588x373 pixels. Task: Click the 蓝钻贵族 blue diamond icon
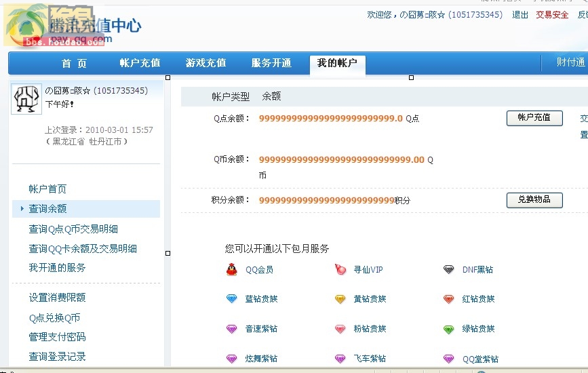click(x=232, y=299)
